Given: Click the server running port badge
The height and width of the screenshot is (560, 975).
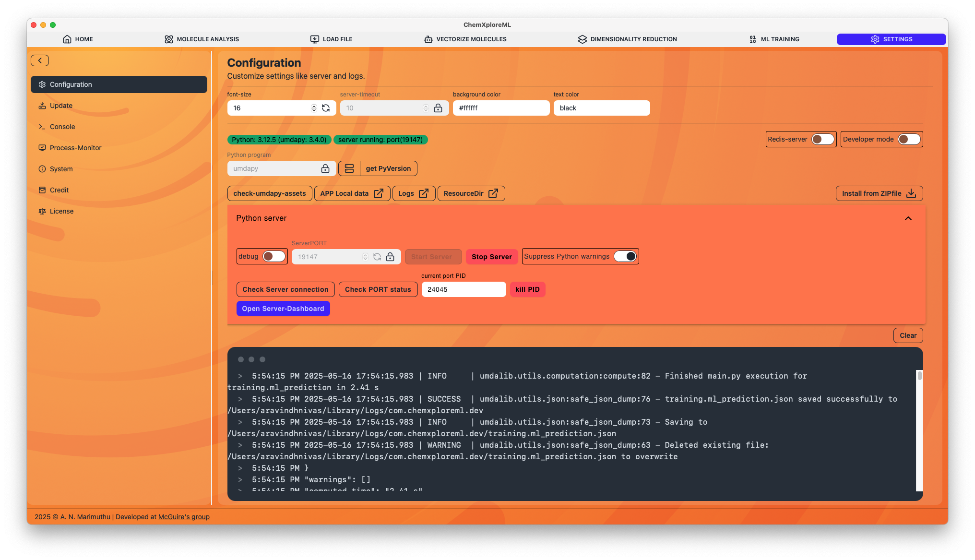Looking at the screenshot, I should [x=380, y=140].
